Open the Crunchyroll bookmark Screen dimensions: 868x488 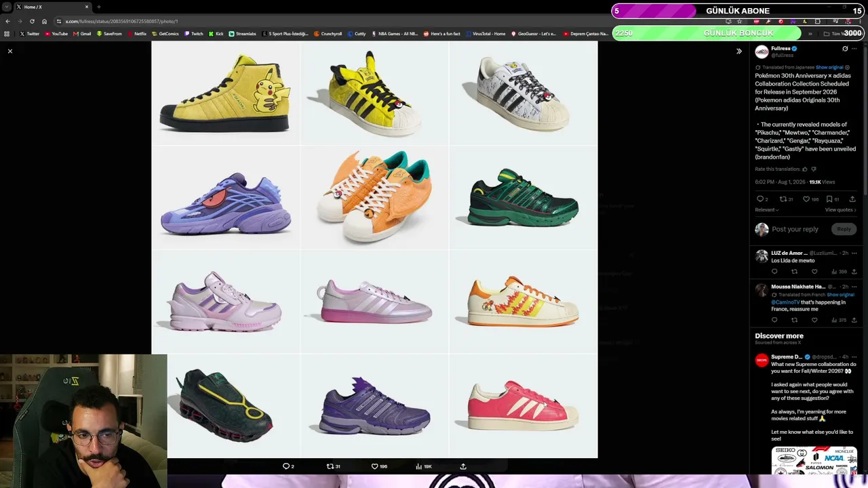tap(328, 34)
